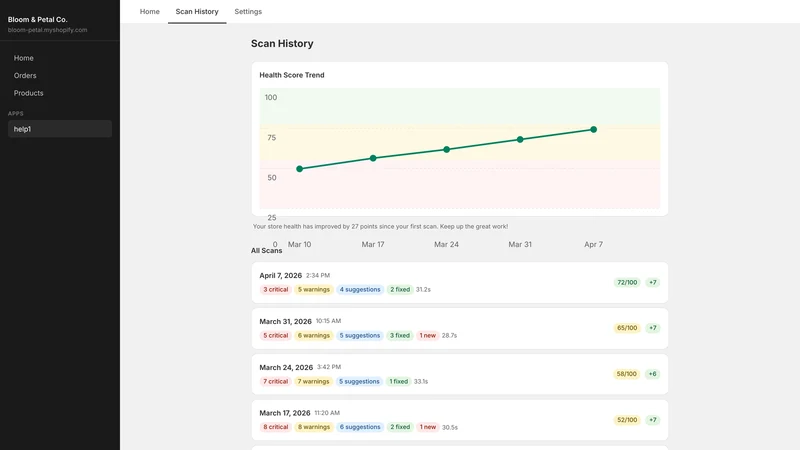
Task: Select the Mar 24 data point on chart
Action: pos(446,149)
